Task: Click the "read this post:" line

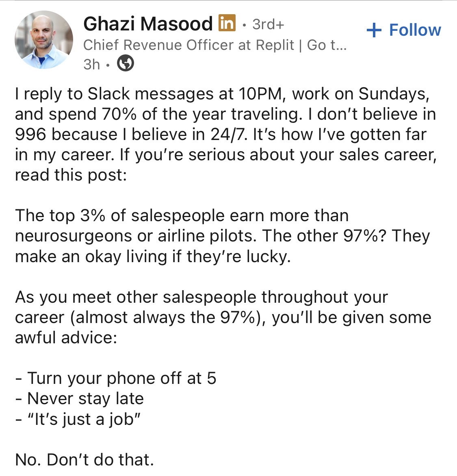Action: [71, 175]
